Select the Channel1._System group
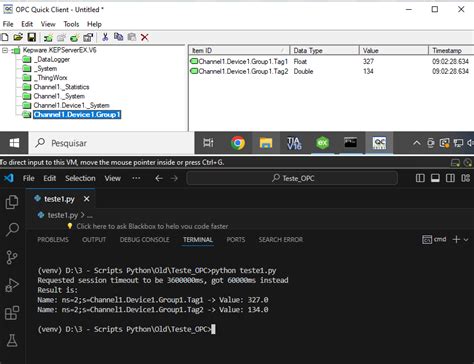 [x=59, y=96]
